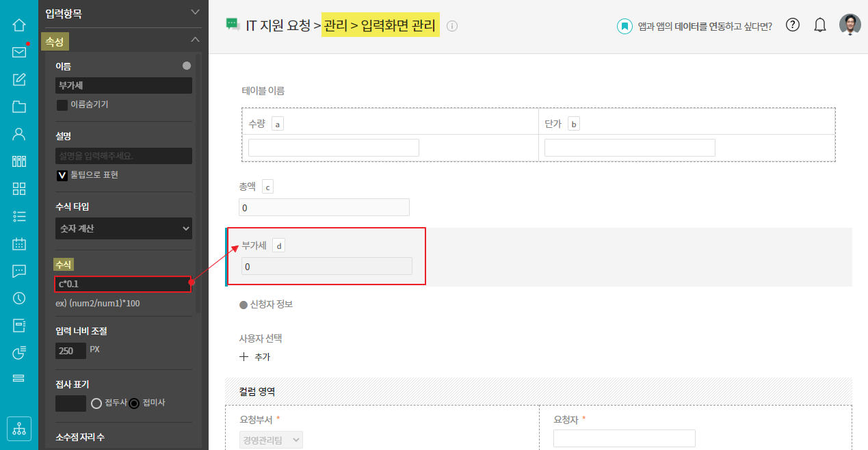
Task: Toggle the 툴팁으로 표현 checkbox
Action: click(x=62, y=175)
